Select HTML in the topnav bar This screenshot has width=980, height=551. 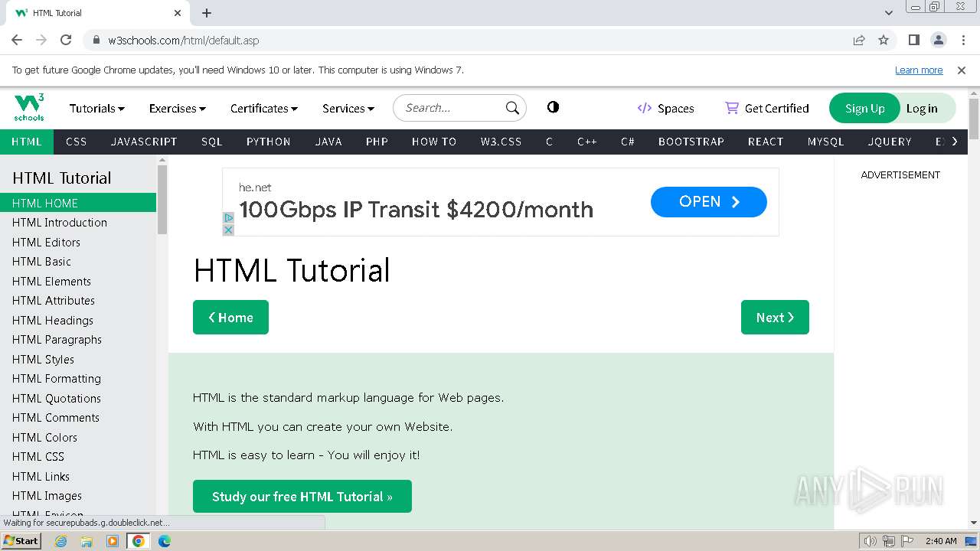coord(27,142)
